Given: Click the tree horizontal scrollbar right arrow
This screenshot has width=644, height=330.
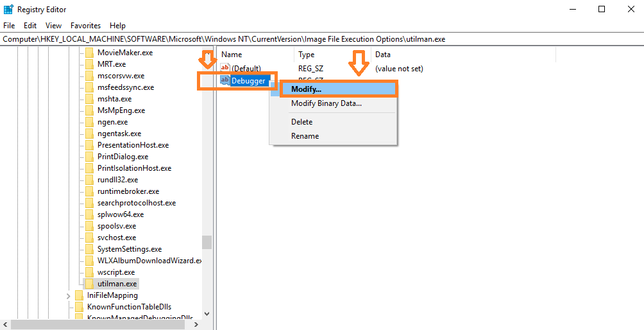Looking at the screenshot, I should coord(196,324).
